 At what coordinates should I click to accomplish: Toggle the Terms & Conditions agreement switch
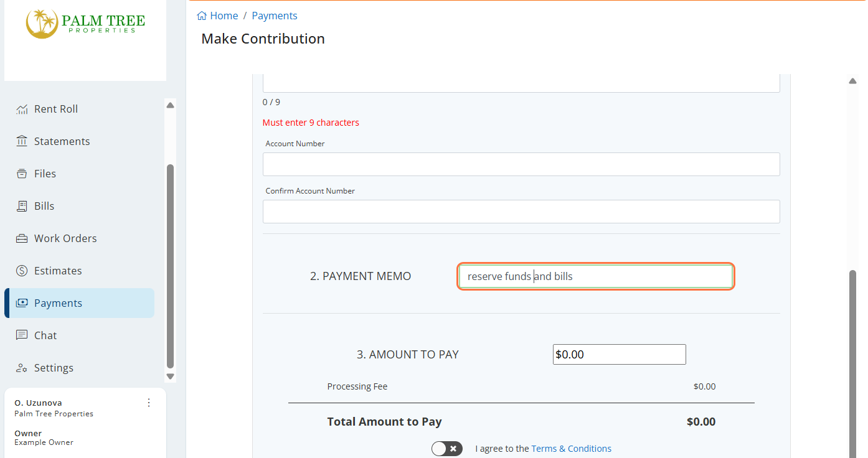click(x=447, y=449)
